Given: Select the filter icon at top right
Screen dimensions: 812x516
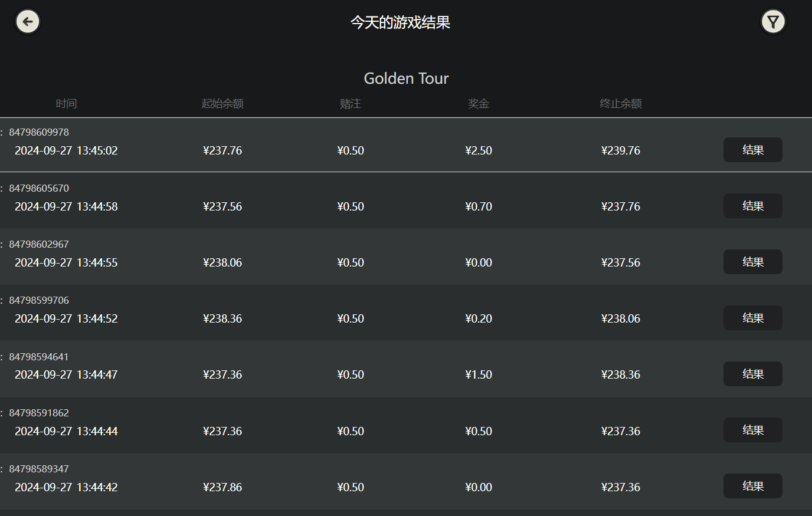Looking at the screenshot, I should (x=773, y=21).
